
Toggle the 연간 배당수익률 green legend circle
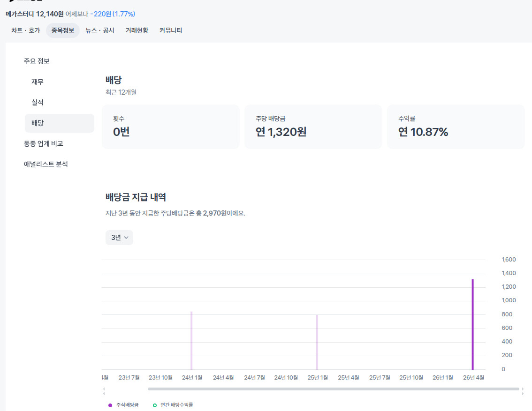coord(155,405)
